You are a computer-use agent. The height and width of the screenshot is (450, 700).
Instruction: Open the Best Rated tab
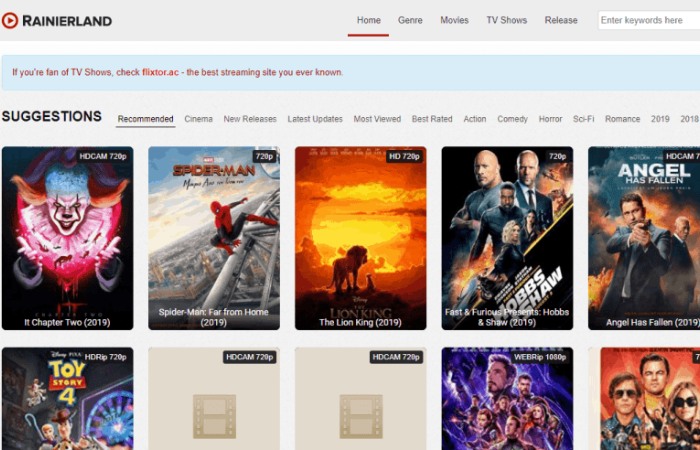432,119
